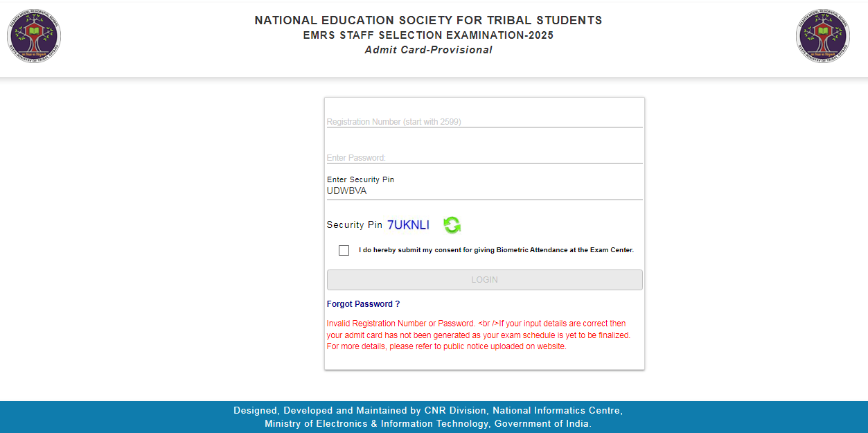868x433 pixels.
Task: Check the biometric attendance consent box
Action: pos(344,250)
